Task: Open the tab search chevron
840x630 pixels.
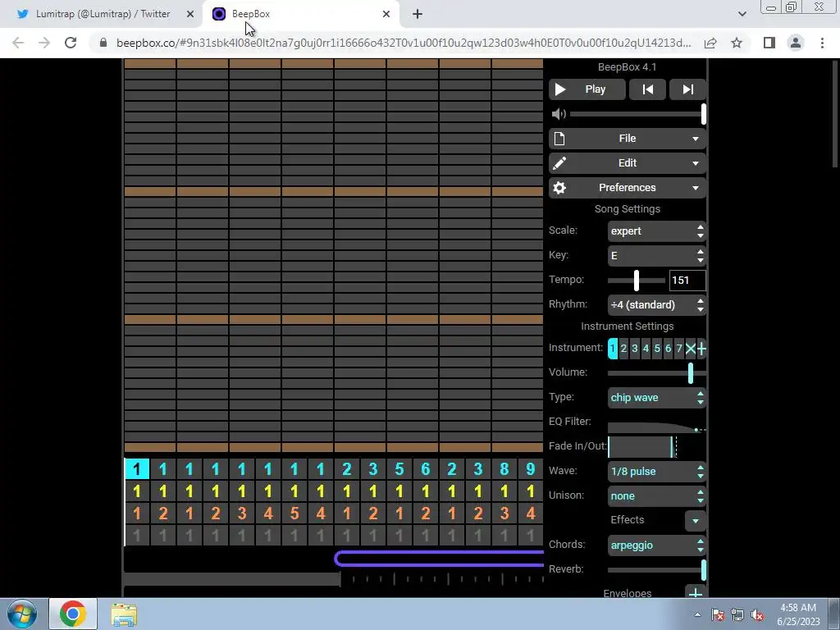Action: [x=742, y=14]
